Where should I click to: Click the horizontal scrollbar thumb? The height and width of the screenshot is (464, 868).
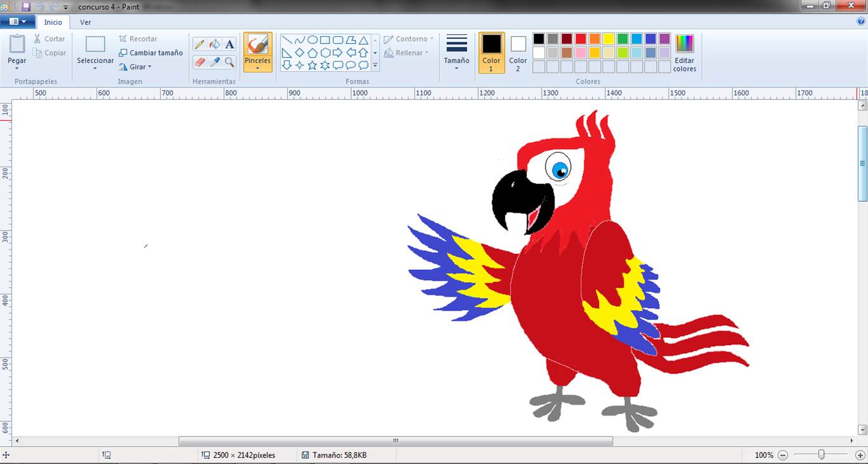coord(396,440)
